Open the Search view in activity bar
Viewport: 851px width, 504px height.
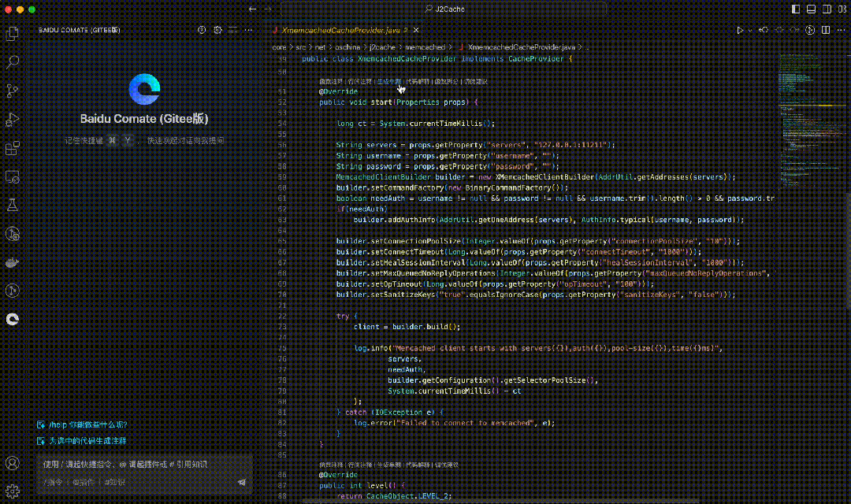pyautogui.click(x=12, y=62)
